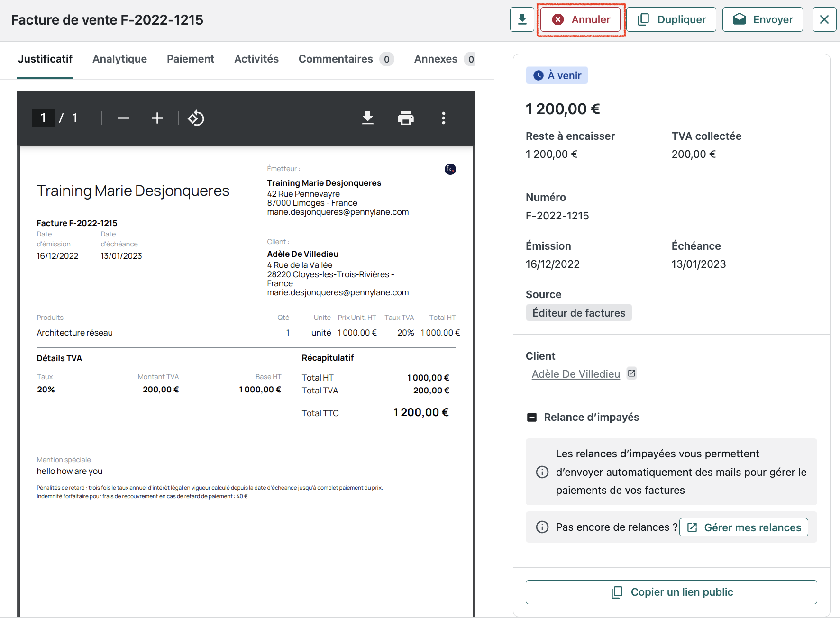Viewport: 840px width, 618px height.
Task: Click the TVA collectée amount 200,00 €
Action: click(x=694, y=154)
